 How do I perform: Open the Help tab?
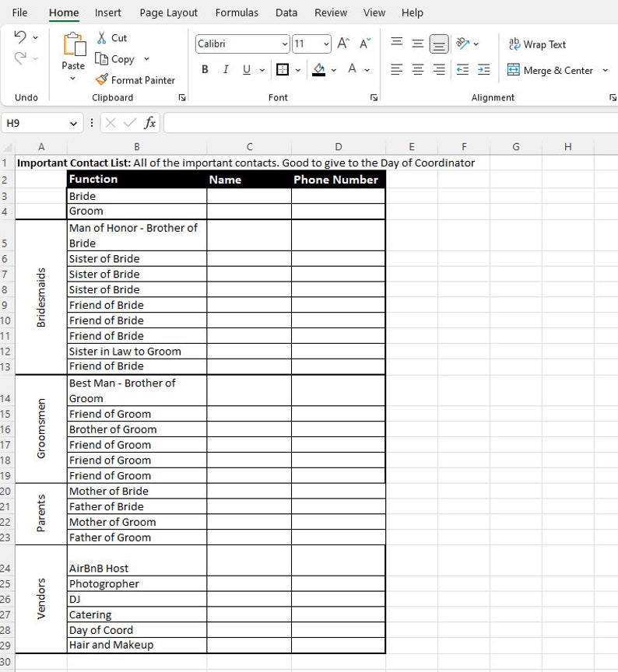tap(413, 13)
